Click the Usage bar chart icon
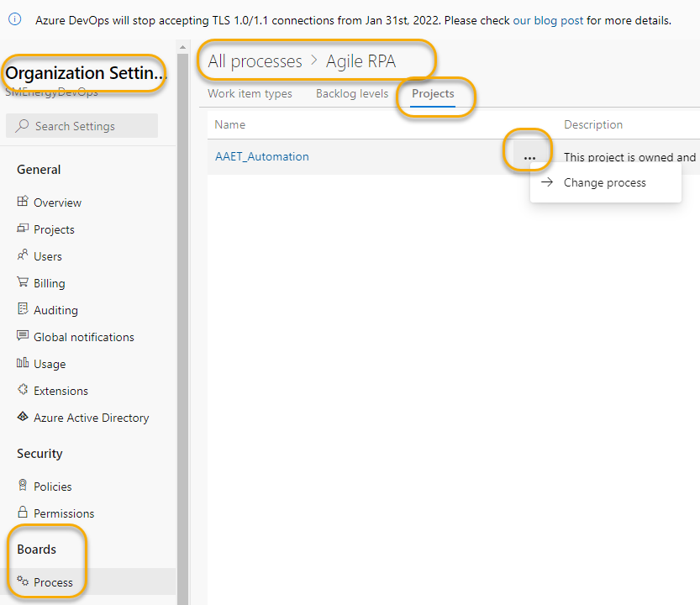 pyautogui.click(x=23, y=362)
